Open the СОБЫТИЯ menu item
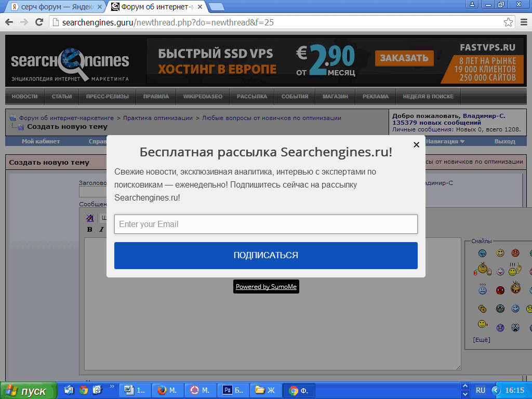 (x=295, y=96)
